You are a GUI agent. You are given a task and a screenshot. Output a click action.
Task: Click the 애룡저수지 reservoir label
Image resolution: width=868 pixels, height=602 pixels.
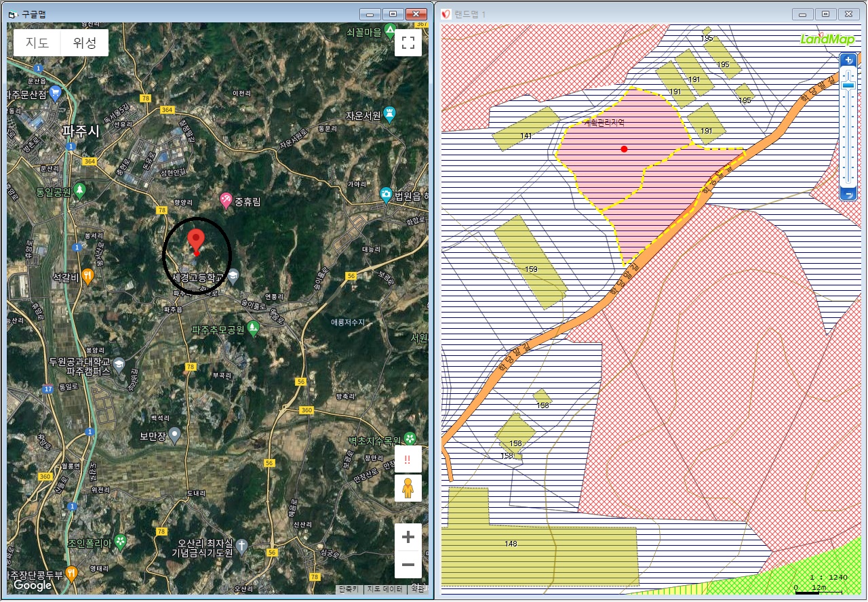(x=349, y=322)
